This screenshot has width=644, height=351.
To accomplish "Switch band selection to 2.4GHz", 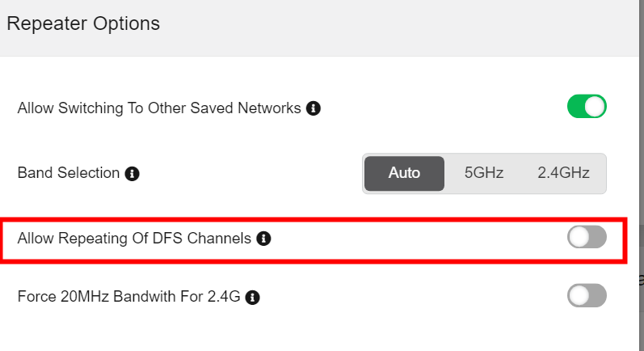I will coord(563,173).
